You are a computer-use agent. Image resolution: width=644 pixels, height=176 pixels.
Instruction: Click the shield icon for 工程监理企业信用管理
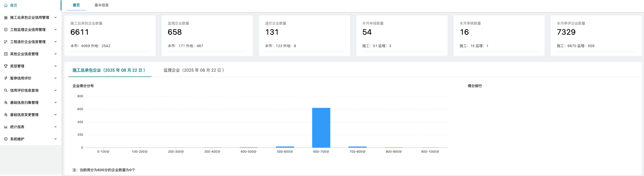tap(6, 30)
